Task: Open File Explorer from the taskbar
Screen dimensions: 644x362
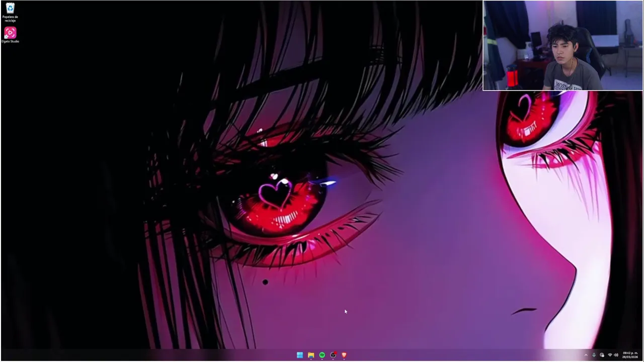Action: [x=311, y=355]
